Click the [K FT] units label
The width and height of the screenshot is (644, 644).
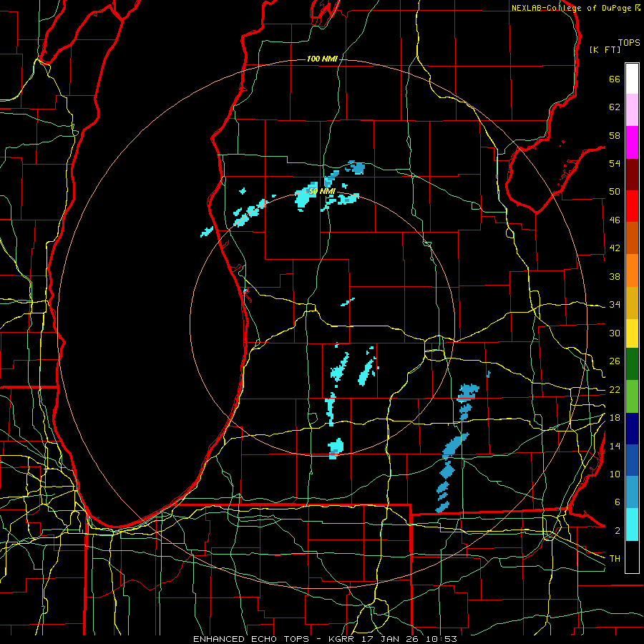coord(605,49)
